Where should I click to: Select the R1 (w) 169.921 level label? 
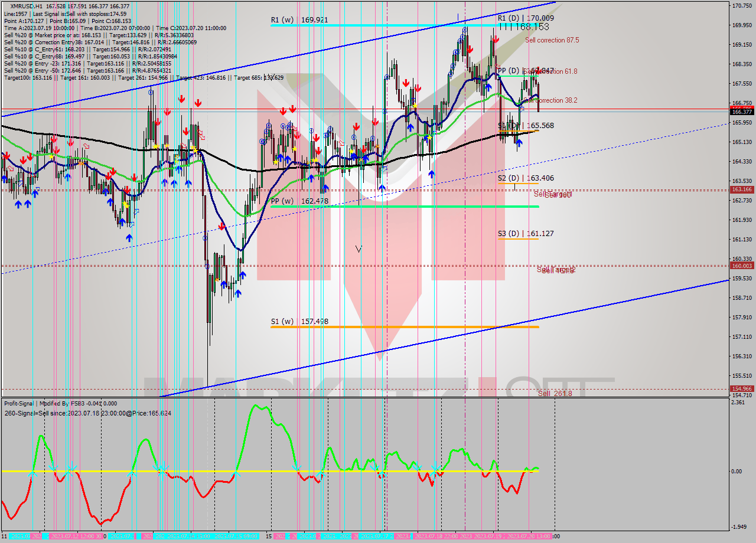click(x=299, y=20)
